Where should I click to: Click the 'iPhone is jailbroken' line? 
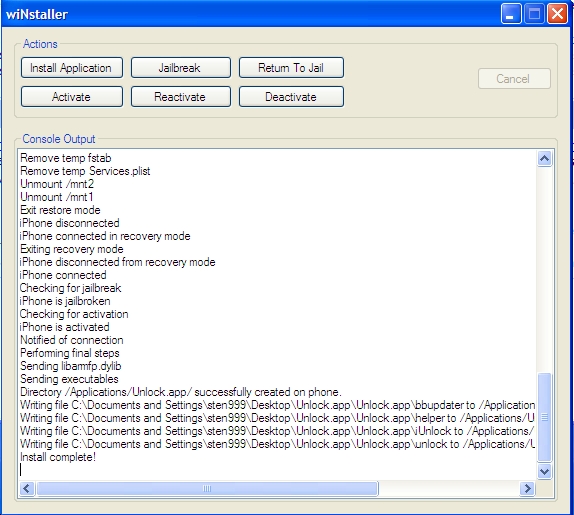click(65, 301)
